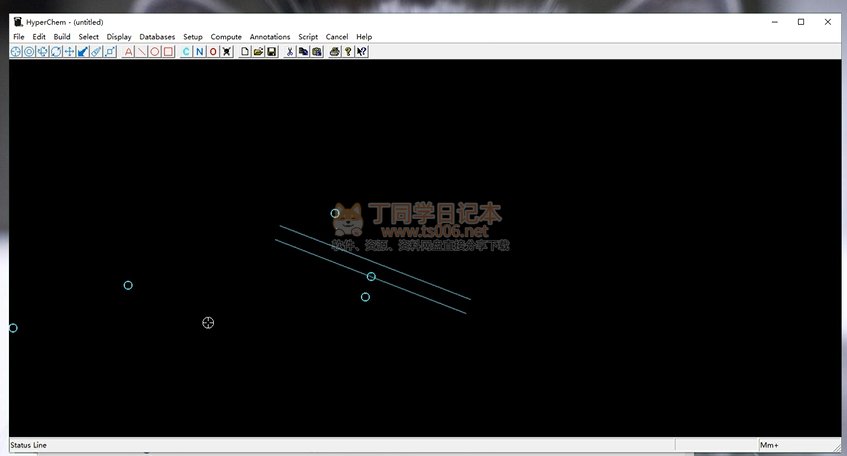Click the atom circle at the left window edge

click(x=13, y=328)
